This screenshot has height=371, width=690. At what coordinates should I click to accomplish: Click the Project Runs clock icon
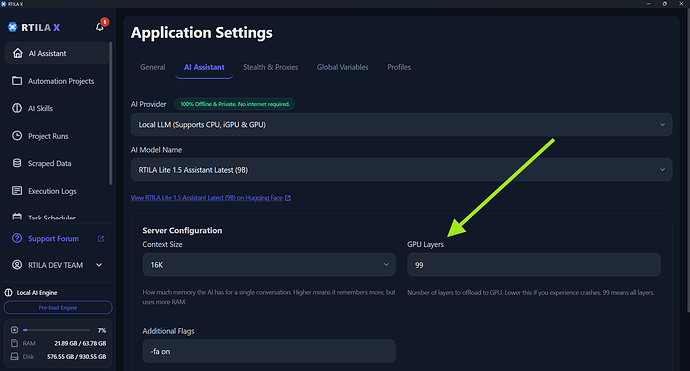17,136
